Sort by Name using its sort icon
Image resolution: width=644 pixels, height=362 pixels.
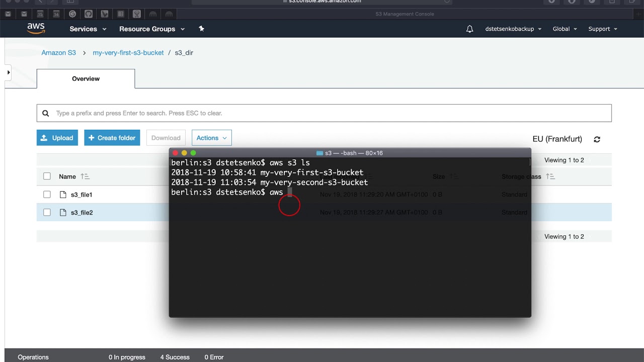click(x=85, y=176)
